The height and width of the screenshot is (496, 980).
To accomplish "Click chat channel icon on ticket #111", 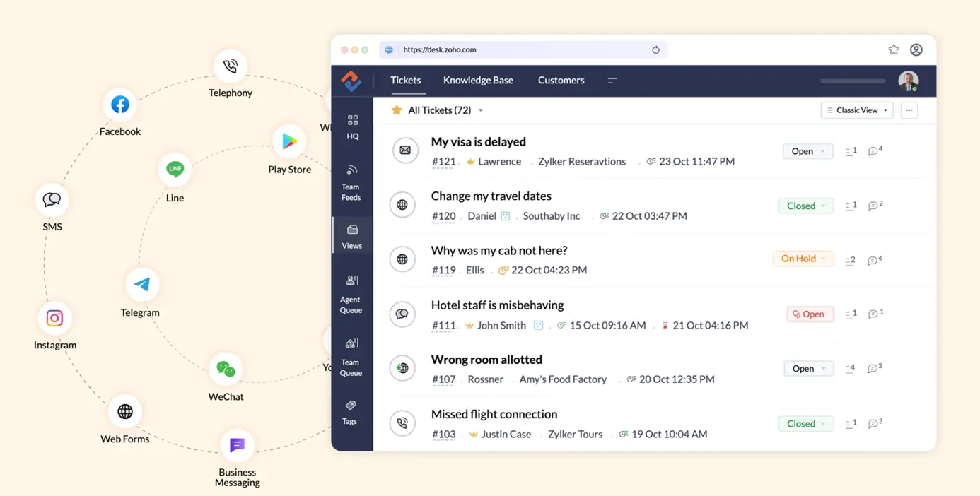I will (402, 314).
